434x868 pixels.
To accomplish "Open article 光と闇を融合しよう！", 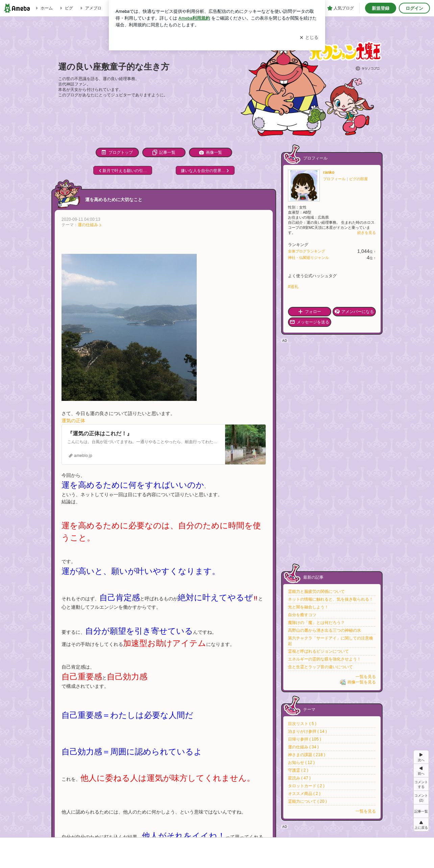I will click(x=308, y=607).
